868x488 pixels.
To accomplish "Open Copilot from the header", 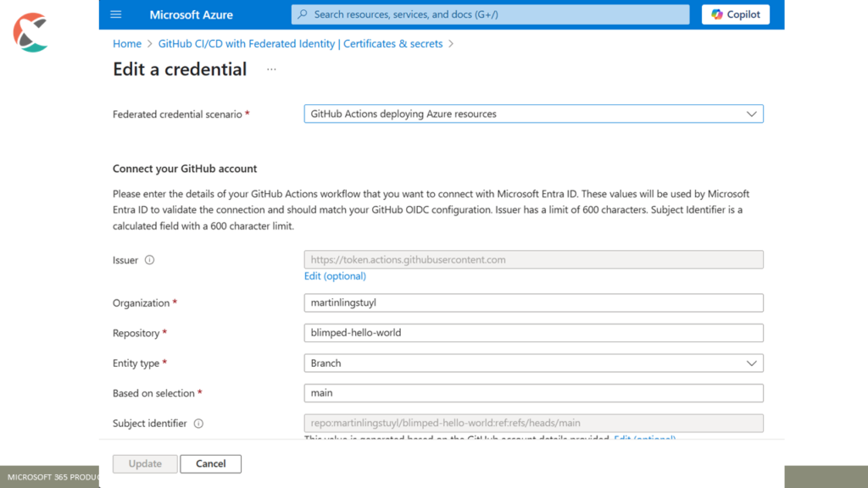I will click(736, 14).
